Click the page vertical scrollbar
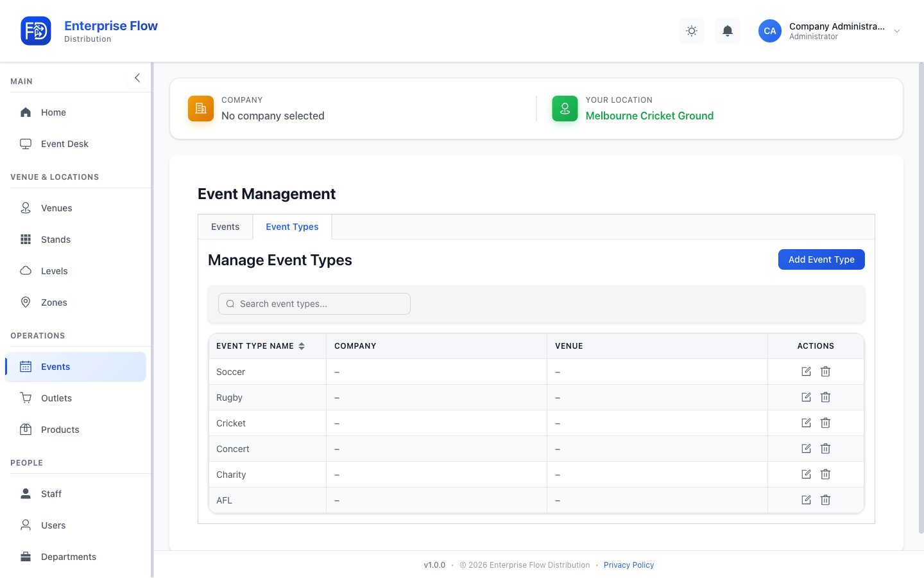Screen dimensions: 924x578 pyautogui.click(x=921, y=297)
